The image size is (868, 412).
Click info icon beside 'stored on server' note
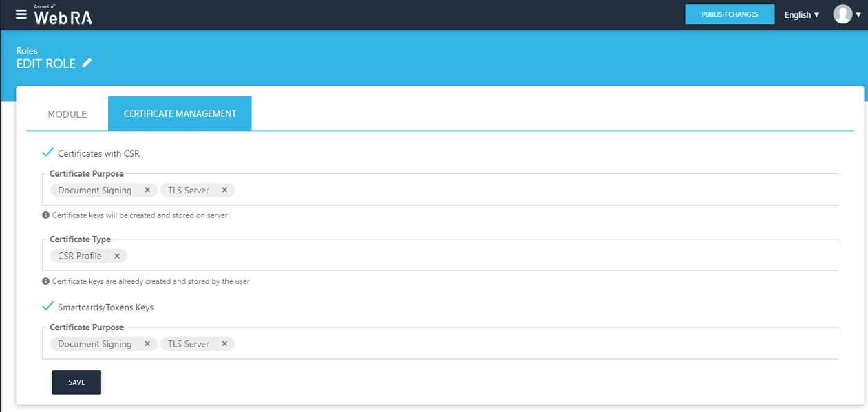tap(46, 215)
